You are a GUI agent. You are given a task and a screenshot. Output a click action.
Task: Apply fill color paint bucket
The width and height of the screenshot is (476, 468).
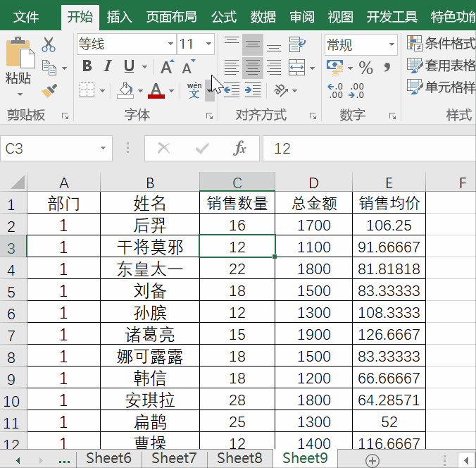click(125, 90)
